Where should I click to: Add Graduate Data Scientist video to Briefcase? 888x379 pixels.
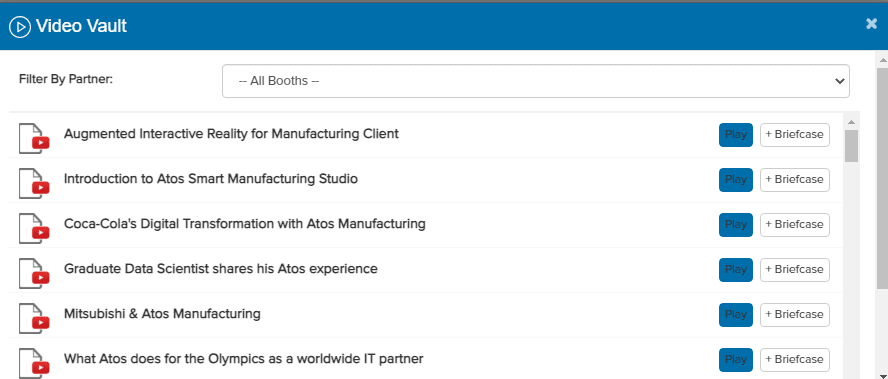click(795, 270)
